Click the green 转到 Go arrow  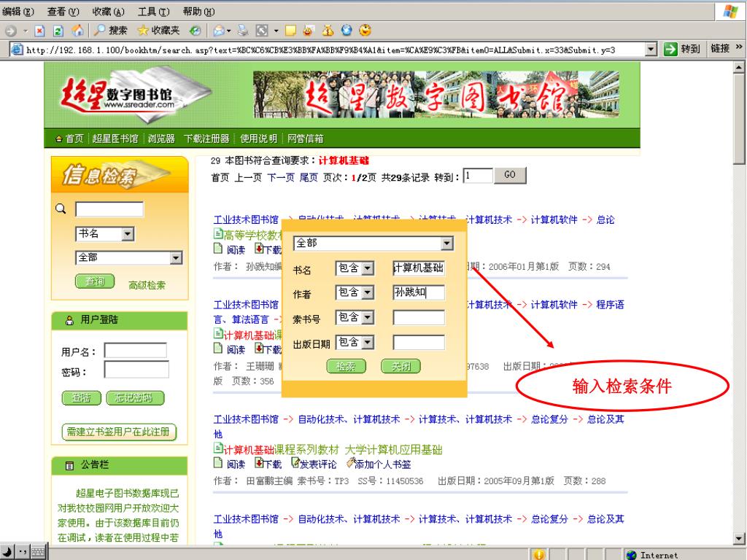coord(670,49)
